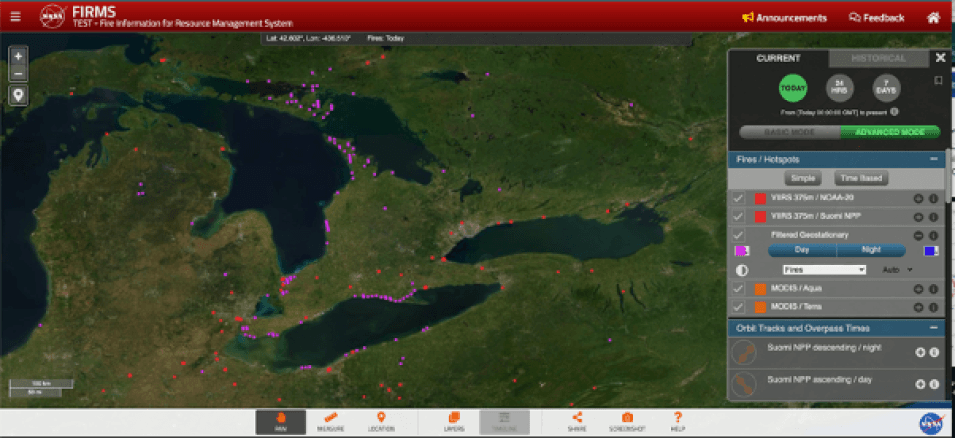The image size is (955, 438).
Task: Open the Layers tool
Action: tap(454, 422)
